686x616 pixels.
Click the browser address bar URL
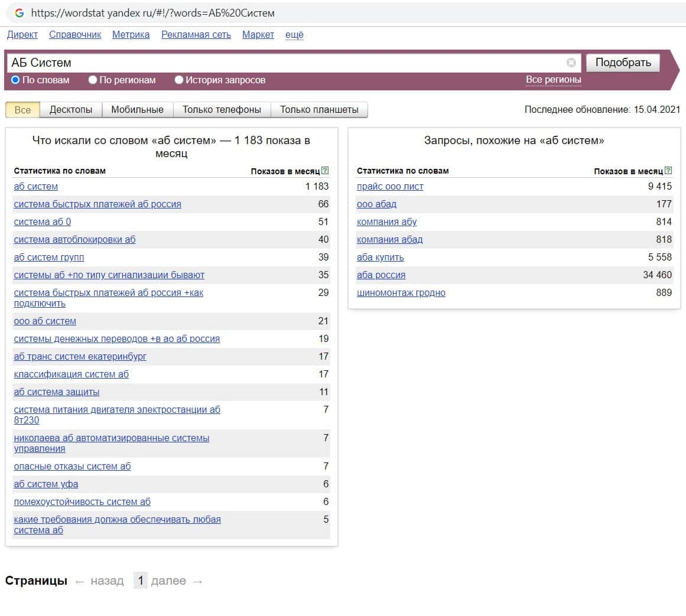coord(152,12)
